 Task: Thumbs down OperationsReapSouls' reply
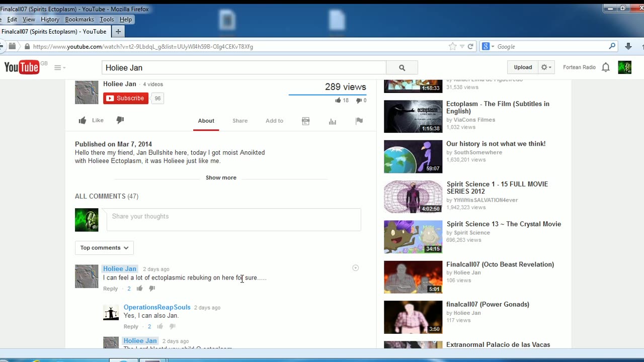click(172, 326)
